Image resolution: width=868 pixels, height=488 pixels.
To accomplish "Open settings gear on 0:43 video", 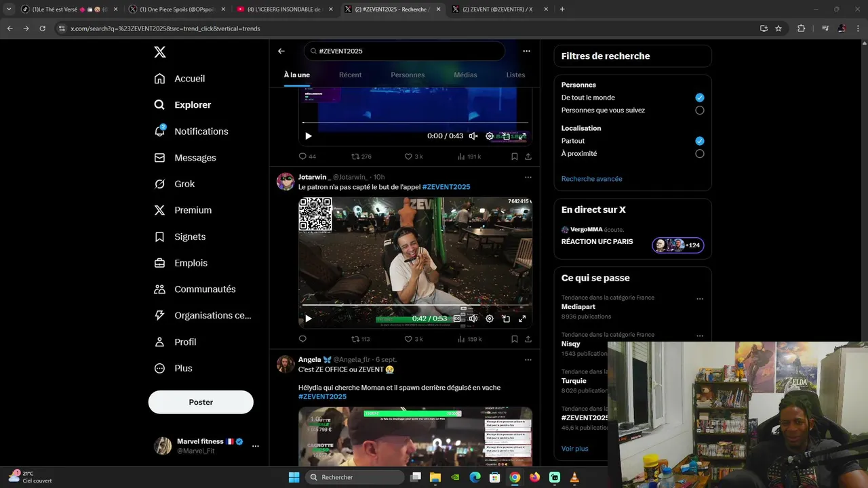I will click(x=490, y=136).
